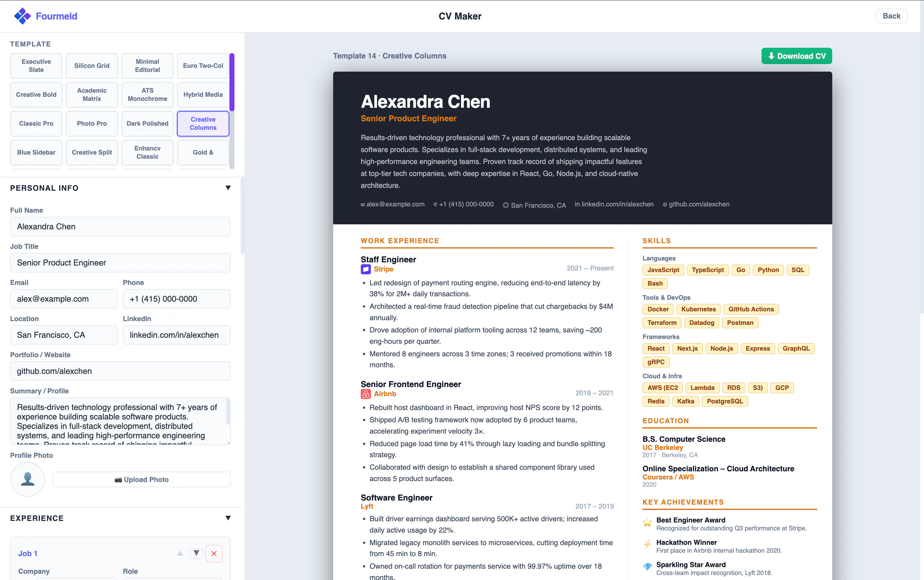Image resolution: width=924 pixels, height=580 pixels.
Task: Click the Lyft company name
Action: click(367, 506)
